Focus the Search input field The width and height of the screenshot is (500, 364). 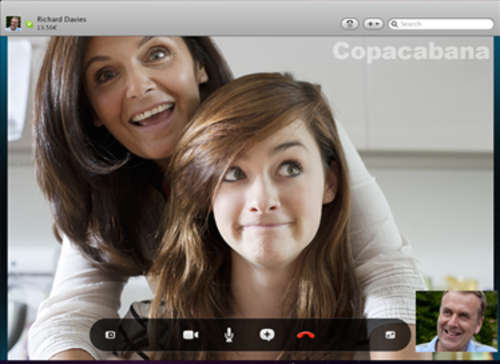pyautogui.click(x=441, y=24)
